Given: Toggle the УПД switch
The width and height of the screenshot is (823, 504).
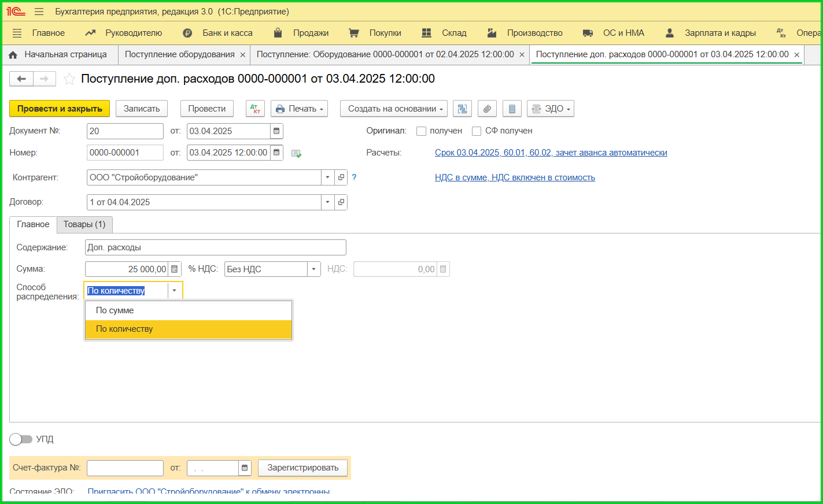Looking at the screenshot, I should [21, 439].
